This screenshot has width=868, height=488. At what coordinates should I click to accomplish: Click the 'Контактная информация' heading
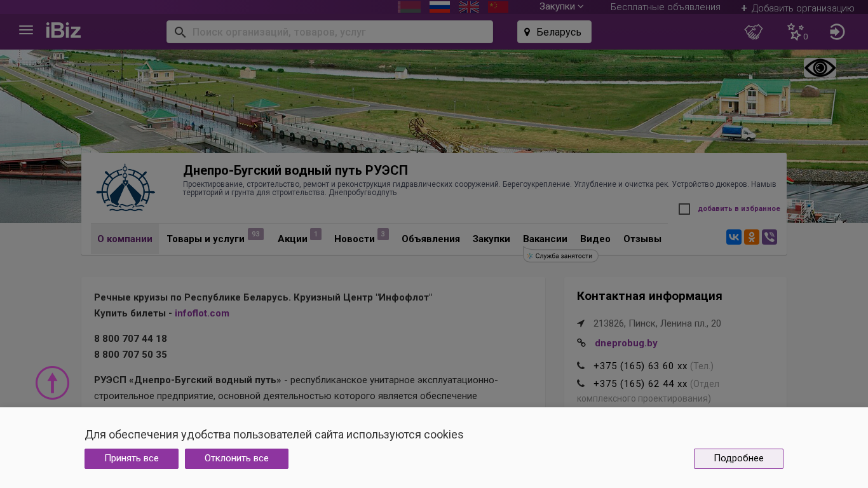(649, 296)
